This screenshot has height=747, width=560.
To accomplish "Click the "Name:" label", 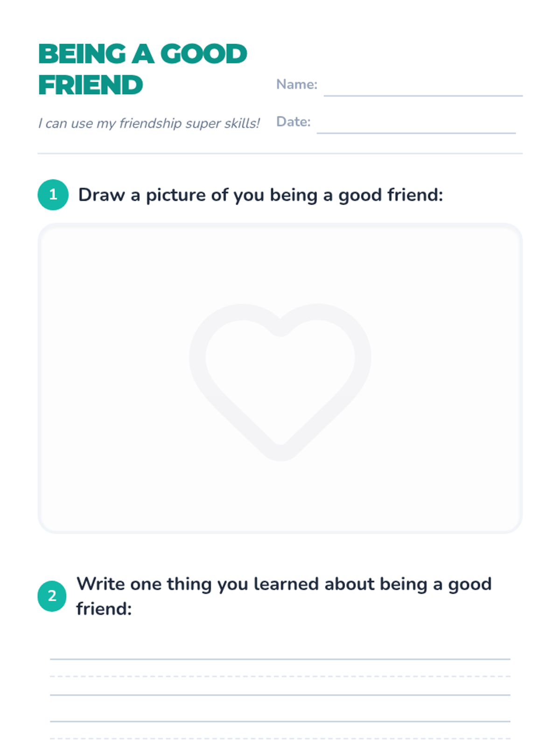I will coord(296,85).
